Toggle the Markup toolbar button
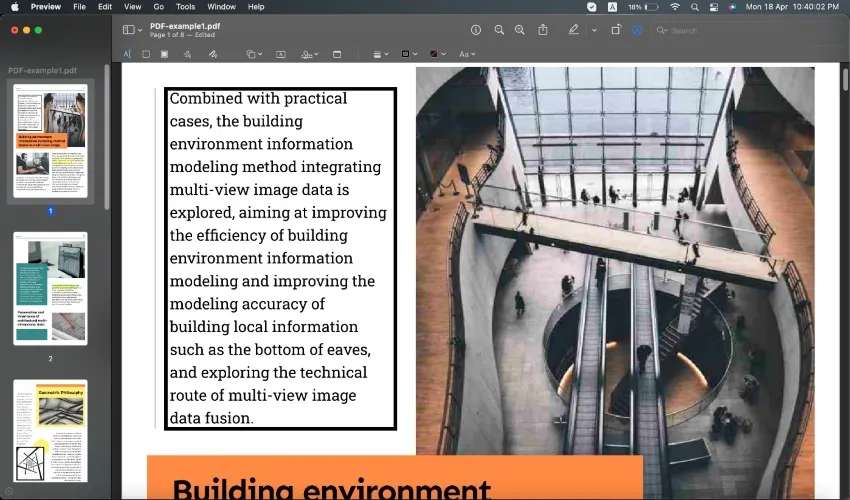The width and height of the screenshot is (850, 500). tap(637, 30)
